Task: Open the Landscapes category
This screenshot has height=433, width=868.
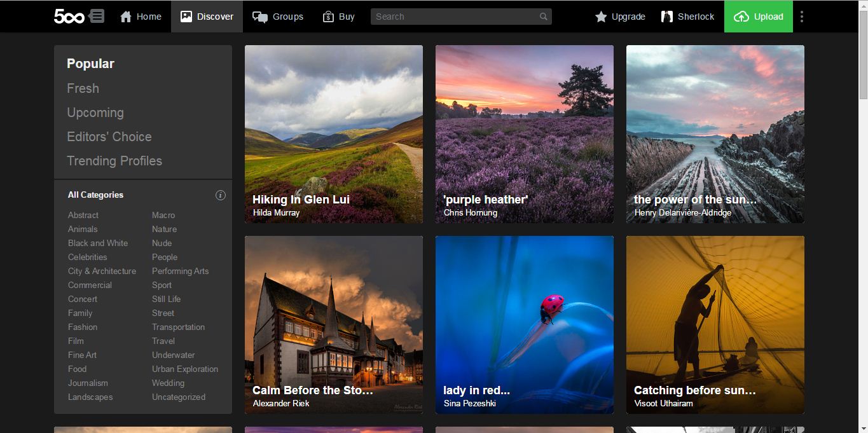Action: 90,397
